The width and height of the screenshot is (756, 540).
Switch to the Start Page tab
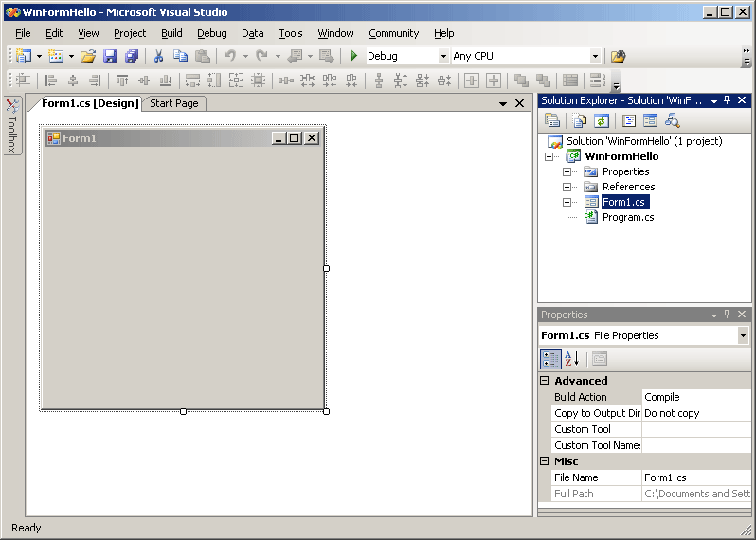tap(174, 103)
